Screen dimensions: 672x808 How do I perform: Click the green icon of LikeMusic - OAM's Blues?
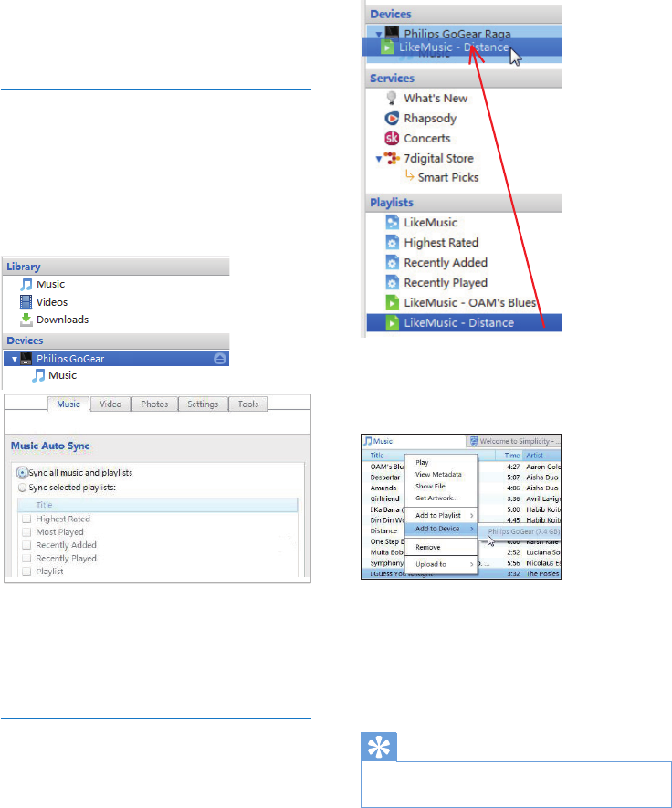point(393,303)
